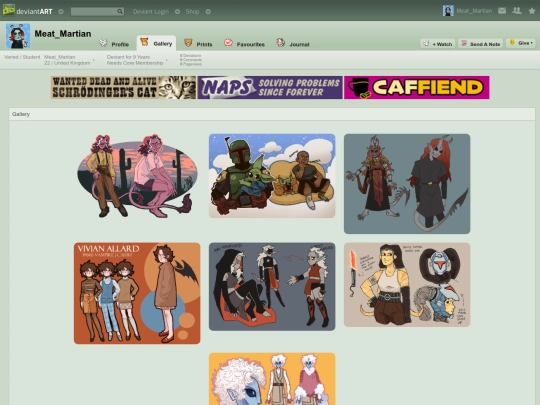Expand the arrow next to Shop
The width and height of the screenshot is (540, 405).
tap(208, 12)
